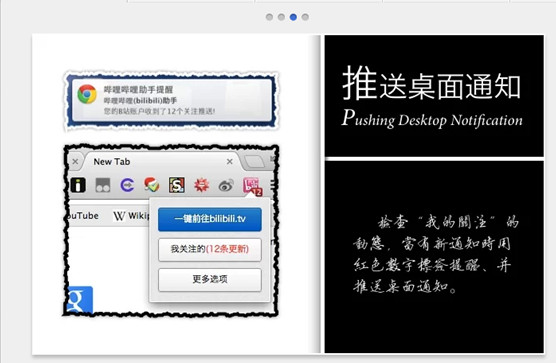Select the first carousel dot
Screen dimensions: 556x363
(x=269, y=17)
